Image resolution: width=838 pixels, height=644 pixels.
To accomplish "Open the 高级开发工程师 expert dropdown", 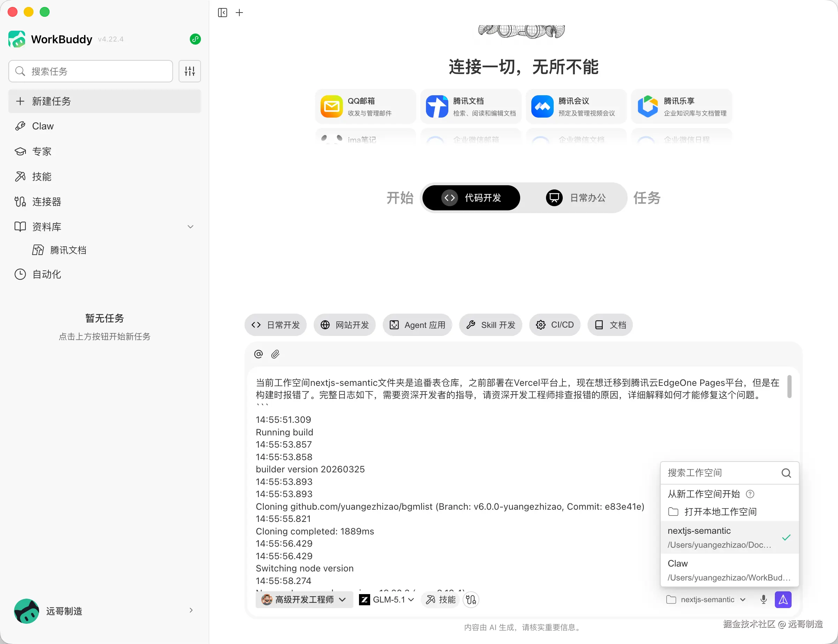I will (304, 600).
